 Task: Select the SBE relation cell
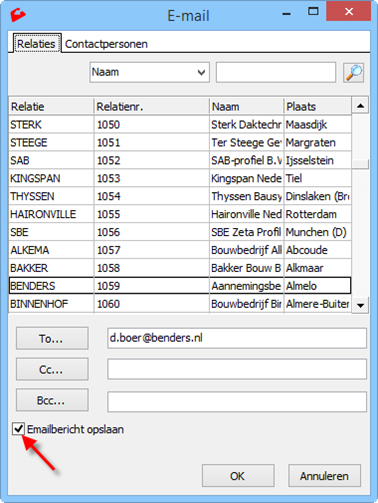[x=51, y=232]
